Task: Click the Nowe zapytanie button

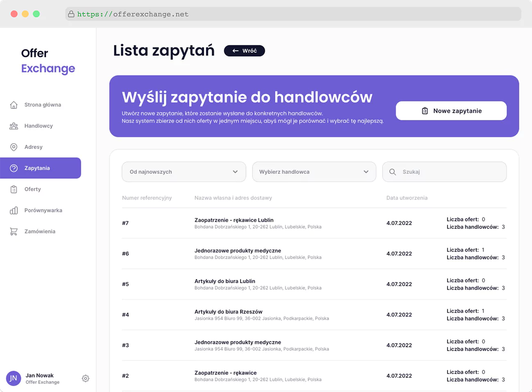Action: 451,110
